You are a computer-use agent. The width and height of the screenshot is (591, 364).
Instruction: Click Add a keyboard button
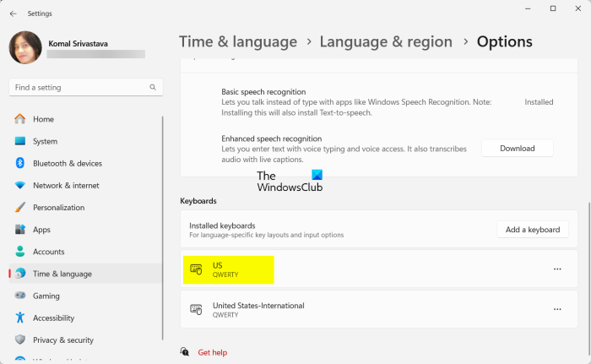532,230
